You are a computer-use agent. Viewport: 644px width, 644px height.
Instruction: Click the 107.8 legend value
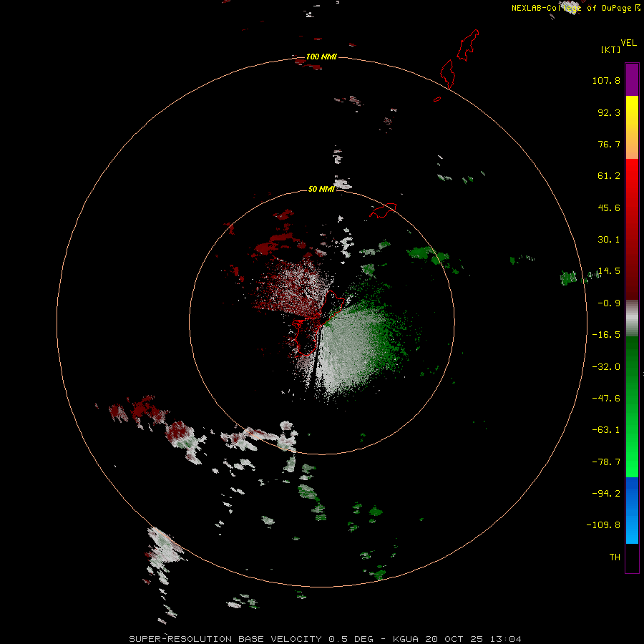point(606,80)
